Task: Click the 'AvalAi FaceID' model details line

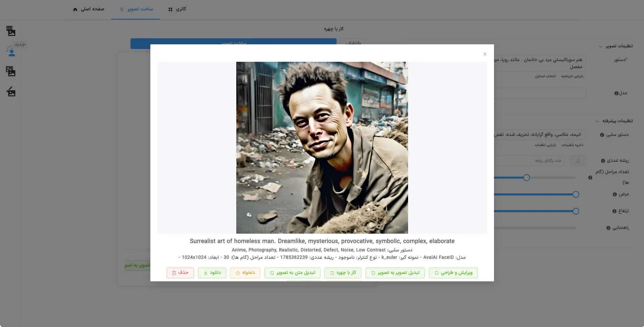Action: pyautogui.click(x=322, y=258)
